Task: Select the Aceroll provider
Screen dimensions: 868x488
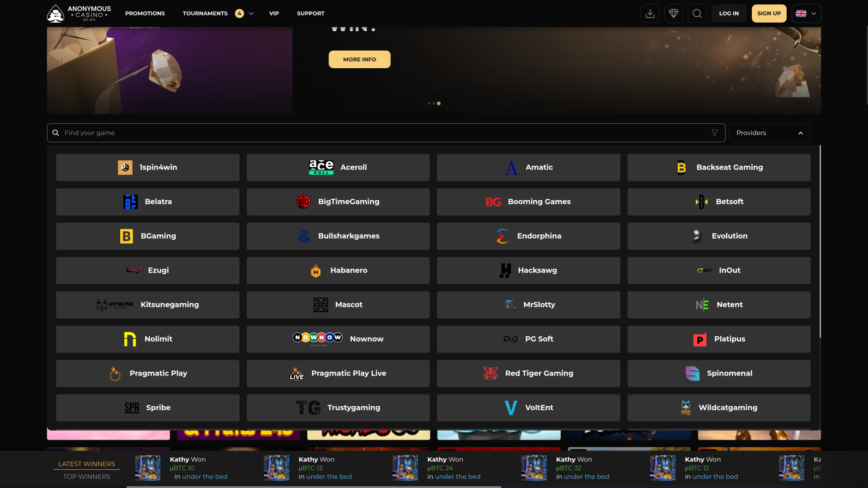Action: (x=338, y=168)
